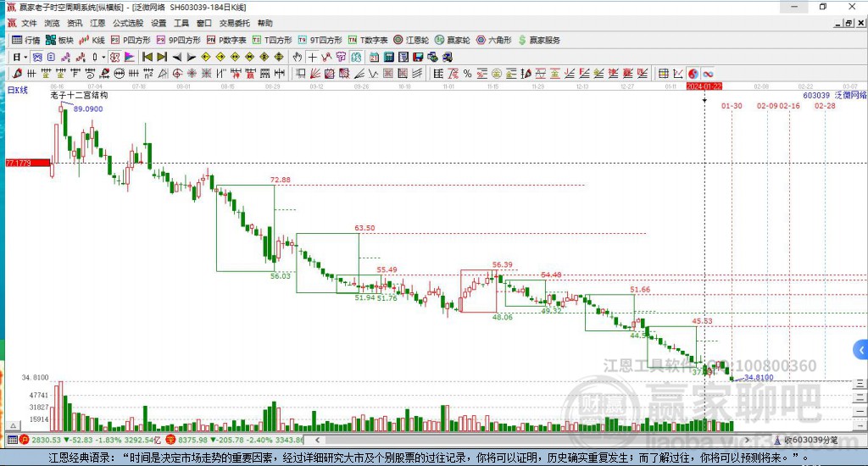Click the 48.06 low price label
Viewport: 868px width, 466px height.
click(503, 317)
